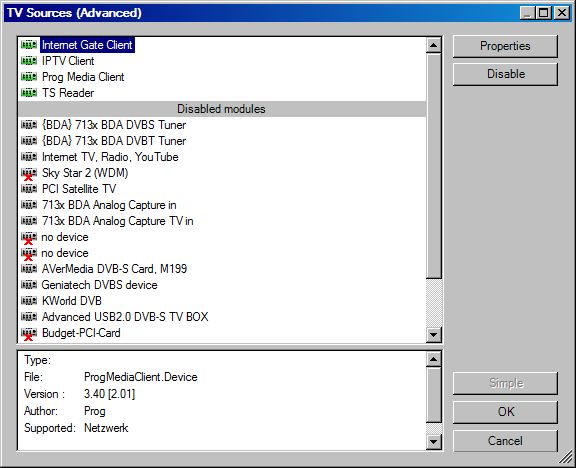This screenshot has height=468, width=576.
Task: Select 713x BDA Analog Capture TV in
Action: (x=118, y=221)
